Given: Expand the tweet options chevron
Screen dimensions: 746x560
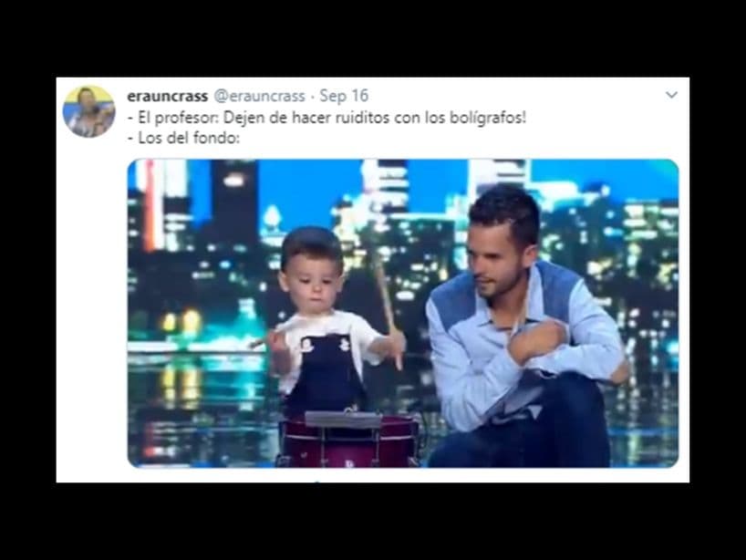Looking at the screenshot, I should (671, 95).
